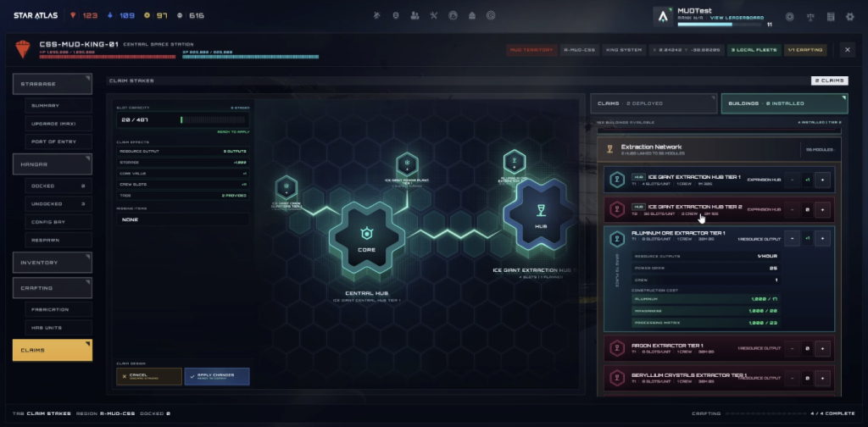Decrease Ice Giant Extraction Hub Tier 1 count
The height and width of the screenshot is (427, 868).
coord(793,180)
